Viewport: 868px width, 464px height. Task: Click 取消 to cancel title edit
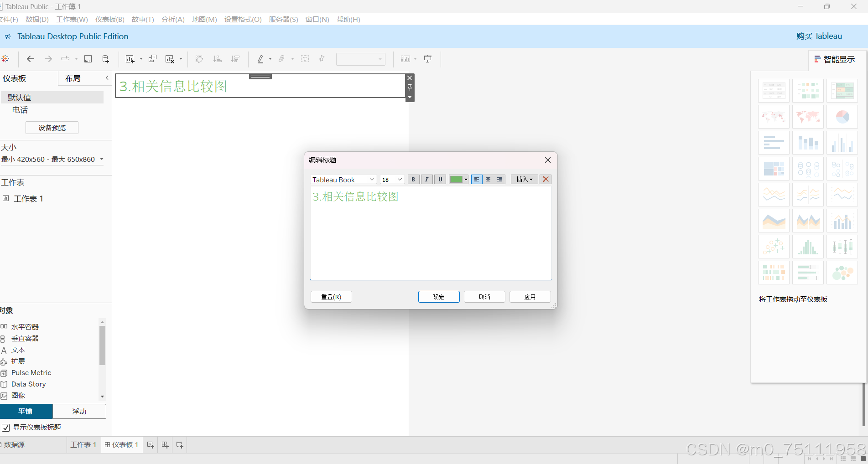pos(484,297)
